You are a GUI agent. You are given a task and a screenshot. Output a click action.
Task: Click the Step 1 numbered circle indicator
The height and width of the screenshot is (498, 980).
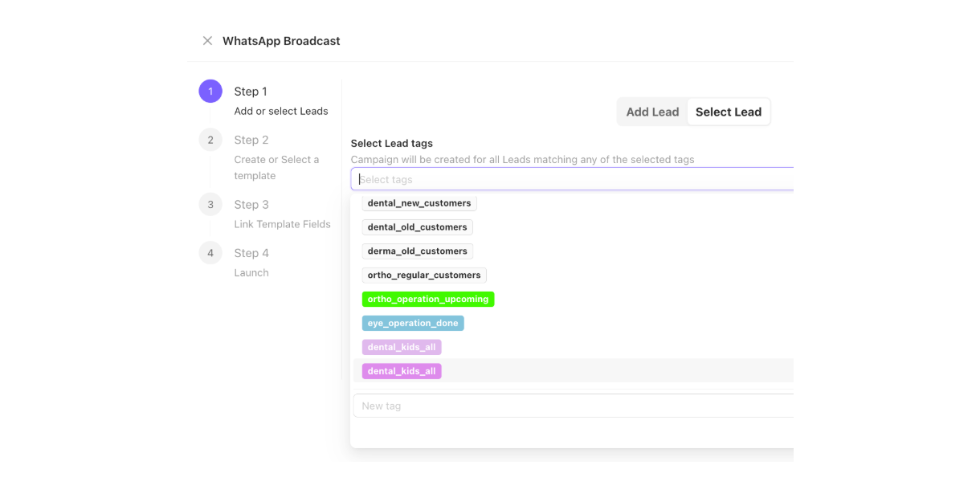tap(210, 91)
